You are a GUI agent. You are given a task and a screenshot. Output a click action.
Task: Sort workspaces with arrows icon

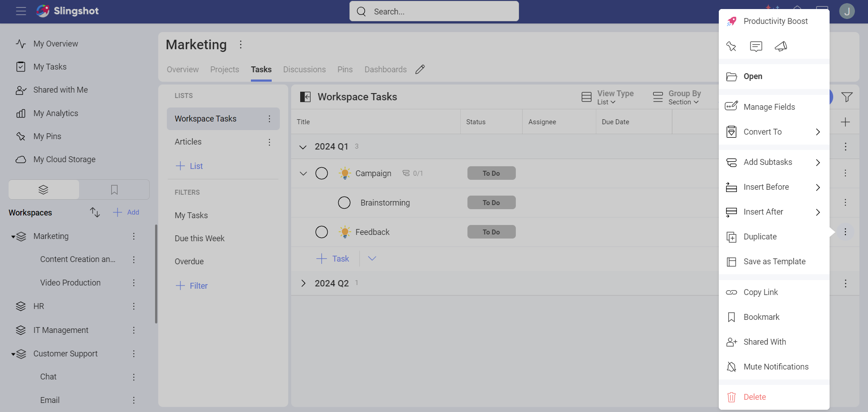click(x=94, y=212)
